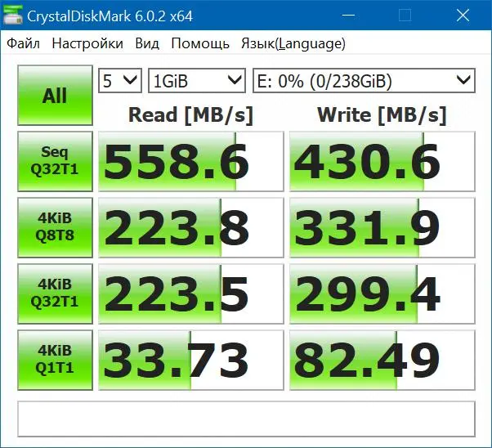Screen dimensions: 492x448
Task: Click the 4KiB Q8T8 read result 223.8
Action: coord(191,227)
